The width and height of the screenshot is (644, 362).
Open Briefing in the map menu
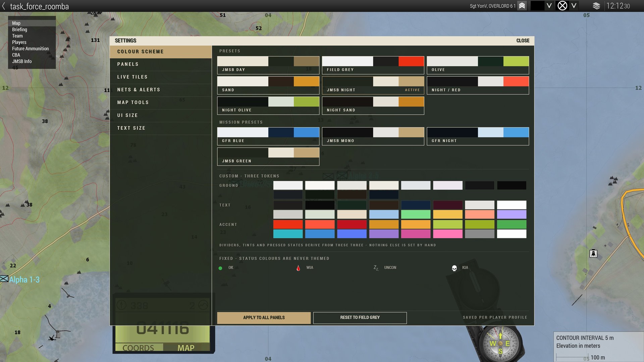click(x=19, y=29)
